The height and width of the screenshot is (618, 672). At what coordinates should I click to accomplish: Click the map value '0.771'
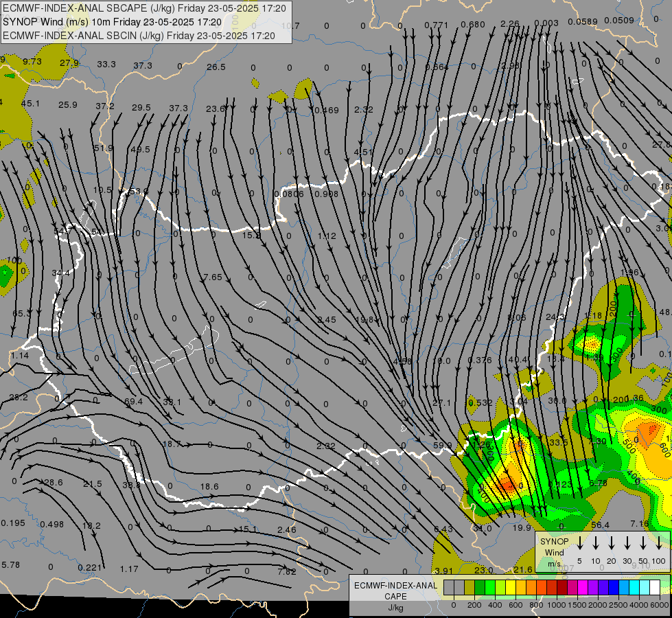pos(437,25)
